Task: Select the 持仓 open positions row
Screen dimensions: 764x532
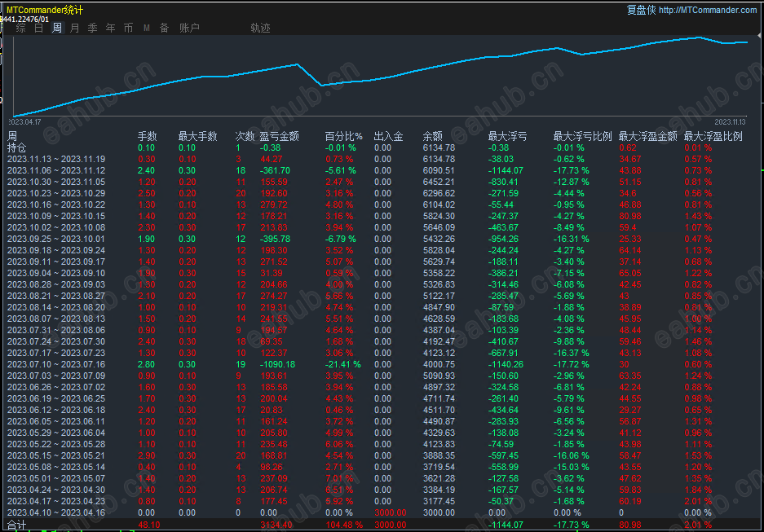Action: pos(16,147)
